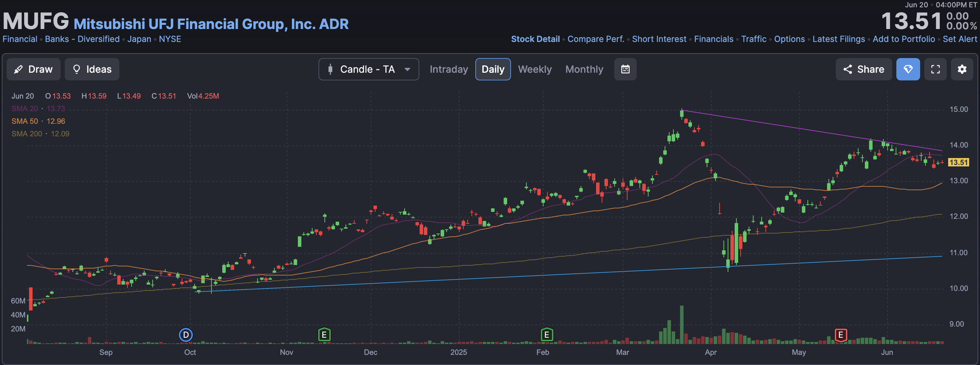Screen dimensions: 980x365
Task: Click the earnings E marker in February
Action: click(547, 335)
